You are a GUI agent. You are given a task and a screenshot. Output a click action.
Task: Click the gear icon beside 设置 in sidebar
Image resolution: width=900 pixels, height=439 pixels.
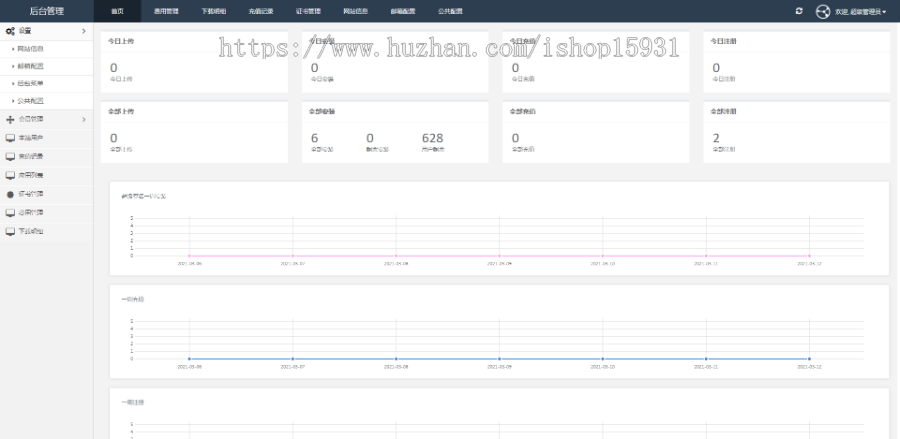(x=10, y=32)
